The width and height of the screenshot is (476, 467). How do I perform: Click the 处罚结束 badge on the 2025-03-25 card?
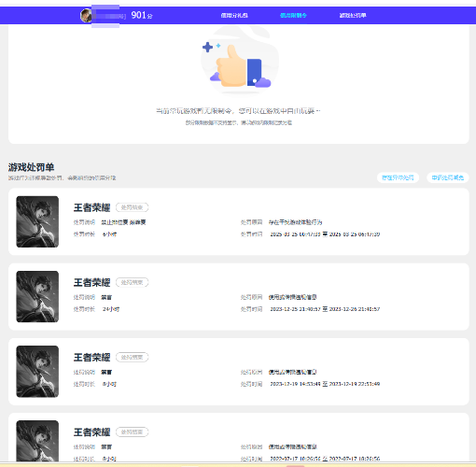pos(132,207)
